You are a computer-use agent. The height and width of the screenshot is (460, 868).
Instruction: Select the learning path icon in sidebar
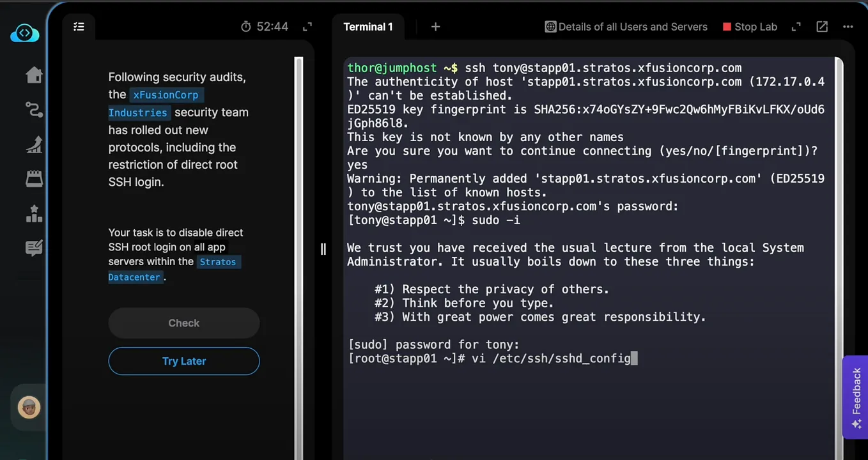[34, 110]
